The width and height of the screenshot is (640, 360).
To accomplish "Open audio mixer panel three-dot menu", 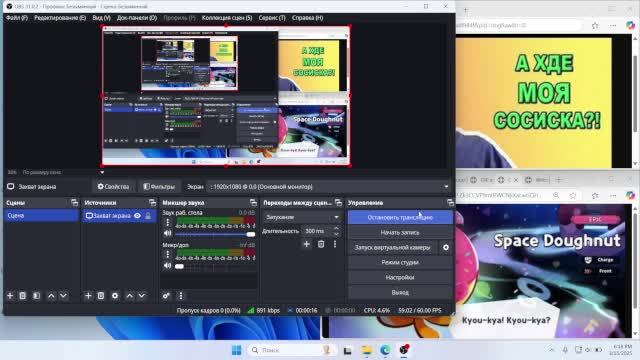I will click(x=181, y=296).
